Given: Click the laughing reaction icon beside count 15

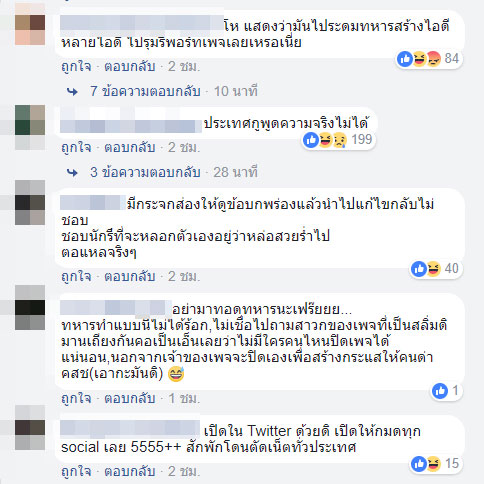Looking at the screenshot, I should (x=433, y=464).
